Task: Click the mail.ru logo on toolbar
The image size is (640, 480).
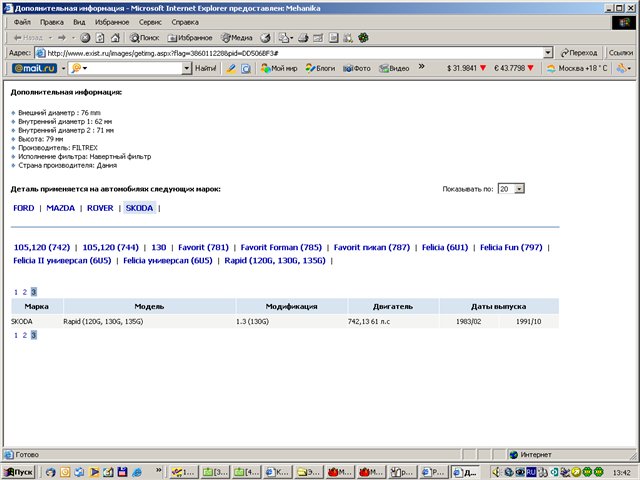Action: [34, 69]
